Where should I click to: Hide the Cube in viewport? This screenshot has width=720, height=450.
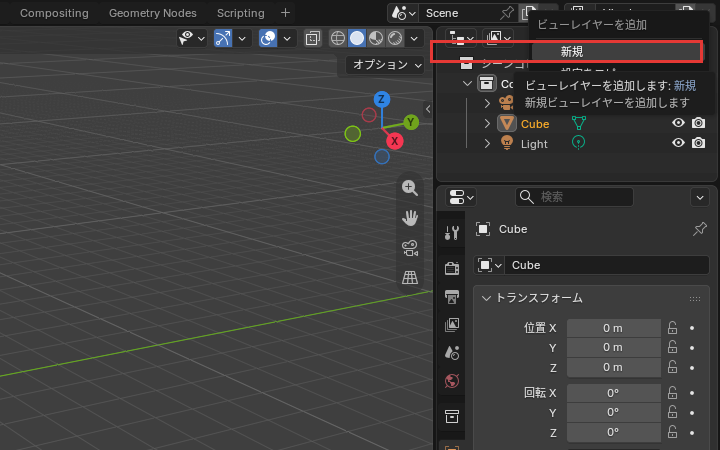(x=678, y=123)
